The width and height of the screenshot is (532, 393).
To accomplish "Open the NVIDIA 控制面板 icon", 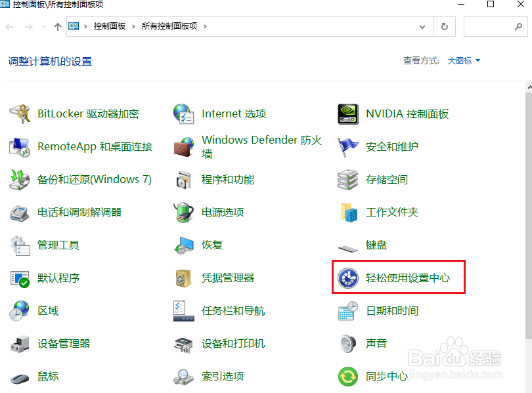I will 348,114.
